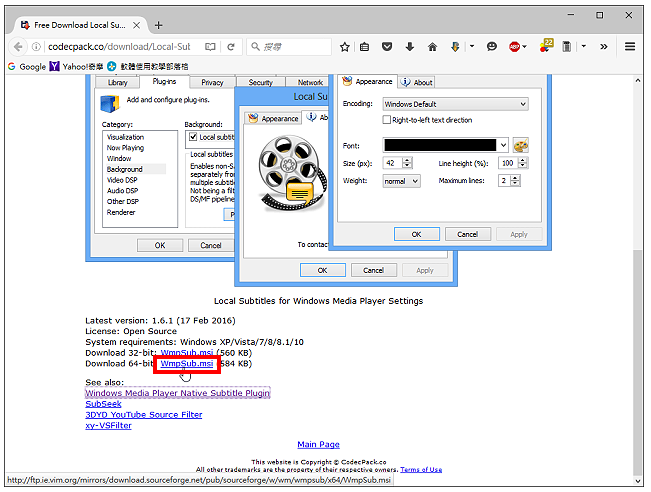Open dropdown arrow next to download helper icon
Viewport: 651px width, 492px height.
472,47
